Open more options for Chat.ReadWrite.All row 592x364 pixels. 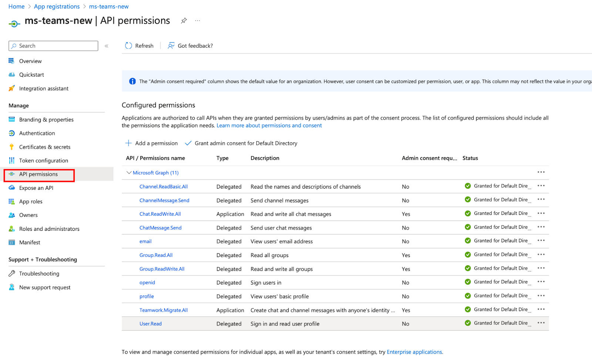(541, 213)
